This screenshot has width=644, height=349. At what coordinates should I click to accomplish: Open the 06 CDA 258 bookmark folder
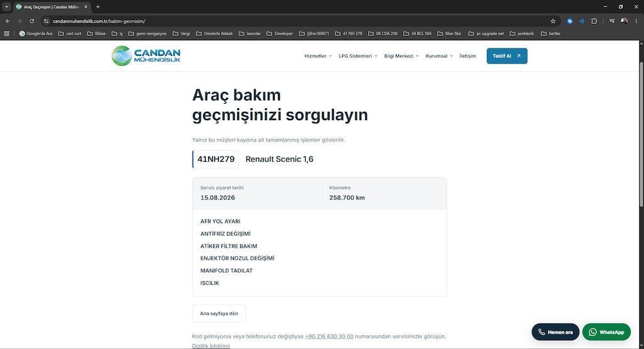pyautogui.click(x=382, y=34)
